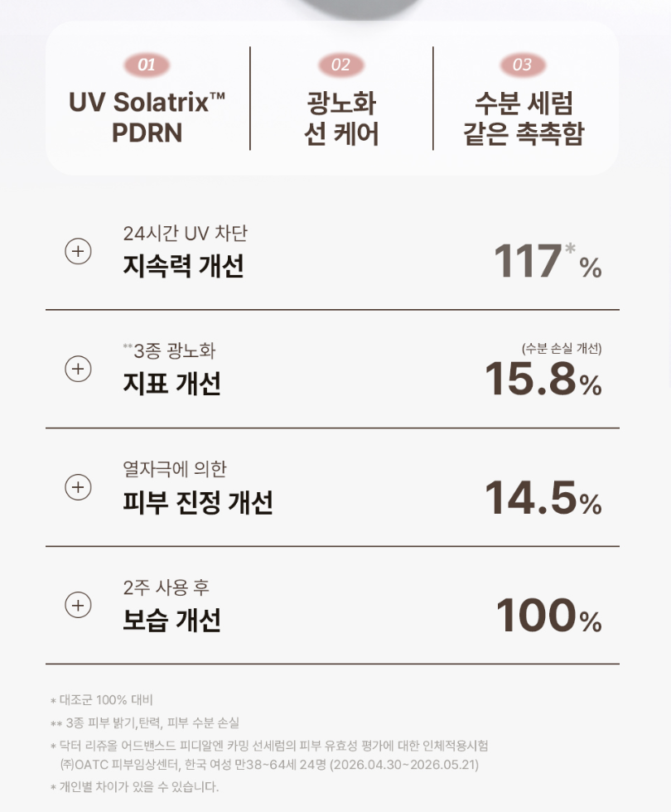This screenshot has height=812, width=671.
Task: Click the 2주 사용 후 subtitle
Action: (167, 587)
